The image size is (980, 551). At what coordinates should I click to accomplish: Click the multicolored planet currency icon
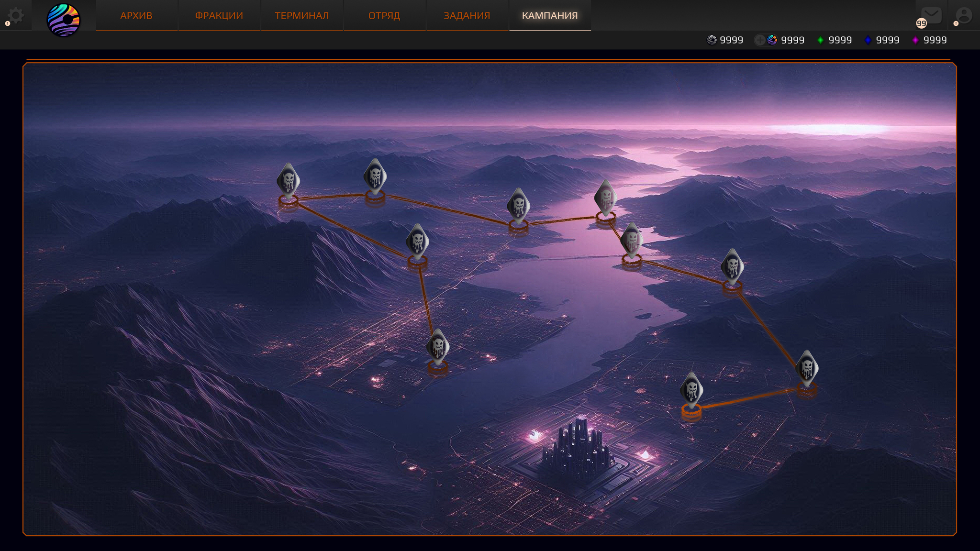point(772,40)
